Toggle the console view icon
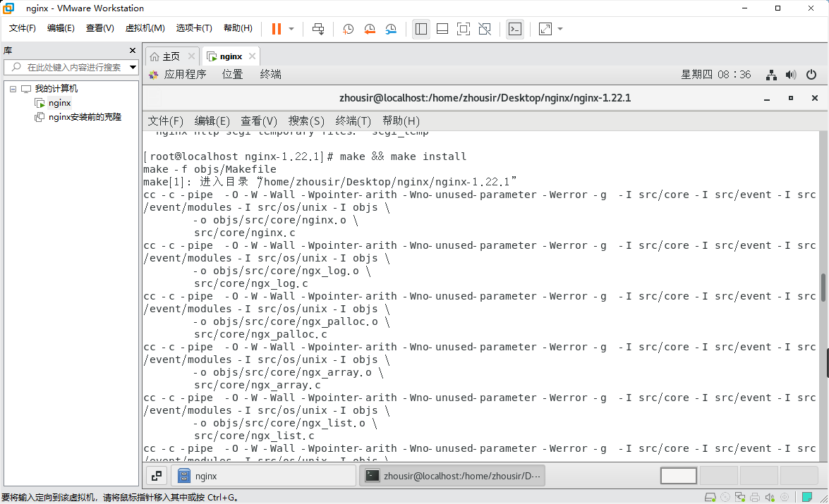This screenshot has height=504, width=829. click(515, 29)
